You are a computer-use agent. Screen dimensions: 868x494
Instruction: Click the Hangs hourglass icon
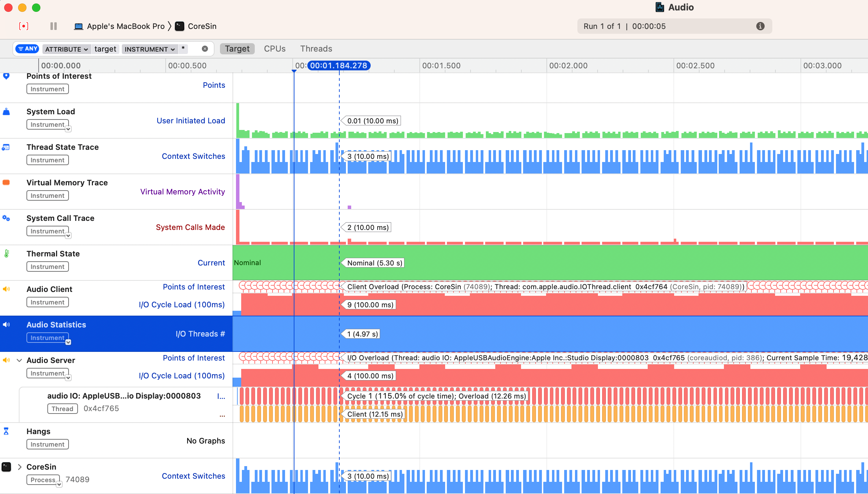[x=6, y=431]
